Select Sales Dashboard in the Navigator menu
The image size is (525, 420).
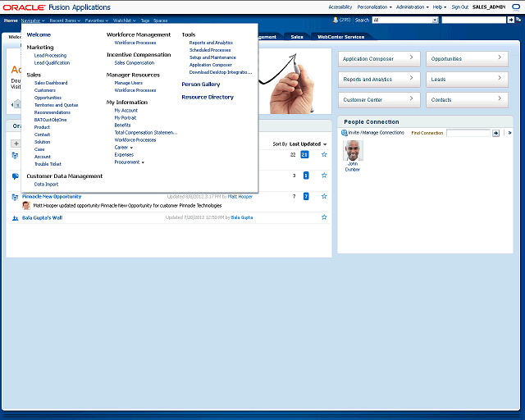[x=51, y=83]
